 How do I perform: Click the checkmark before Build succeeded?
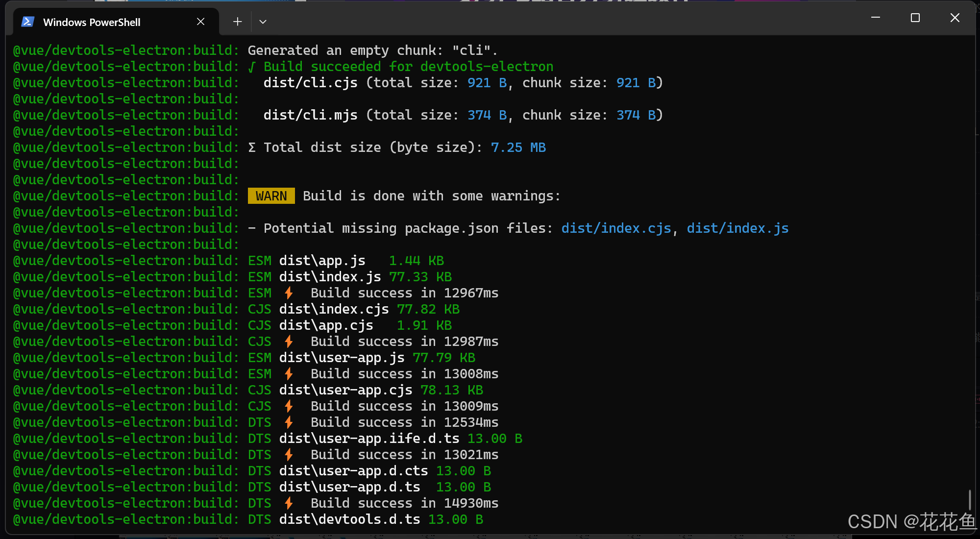[252, 67]
